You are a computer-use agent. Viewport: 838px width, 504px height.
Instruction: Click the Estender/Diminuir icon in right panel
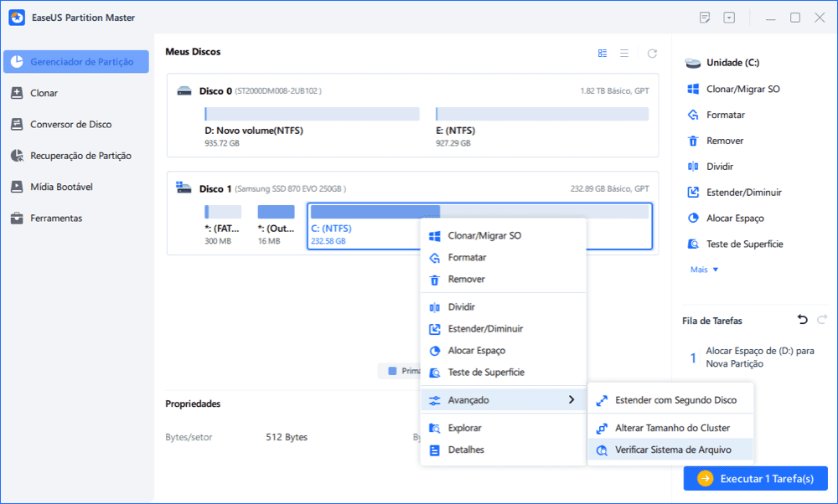click(693, 193)
